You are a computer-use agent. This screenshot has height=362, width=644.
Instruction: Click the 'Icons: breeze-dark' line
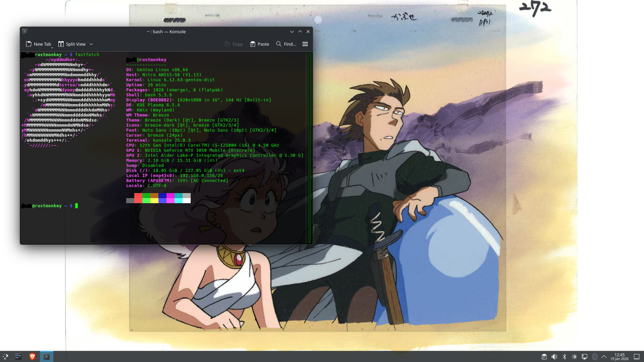pos(183,125)
